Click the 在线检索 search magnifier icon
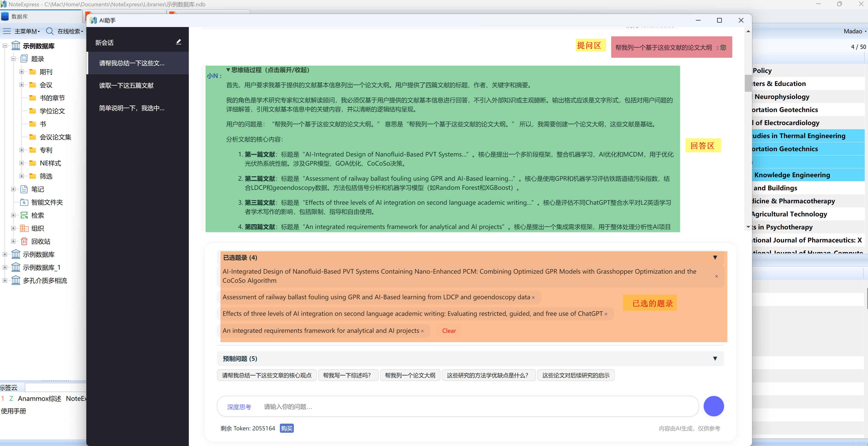Screen dimensions: 868x446 coord(50,31)
